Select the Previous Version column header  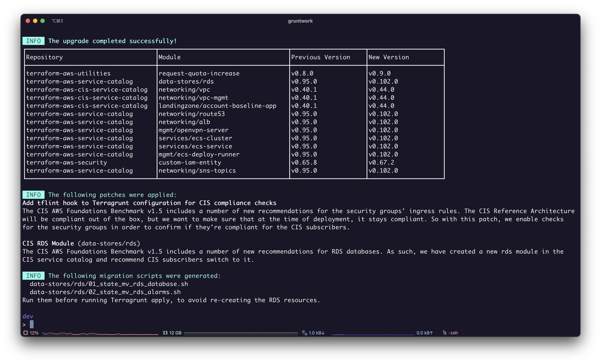pyautogui.click(x=321, y=57)
